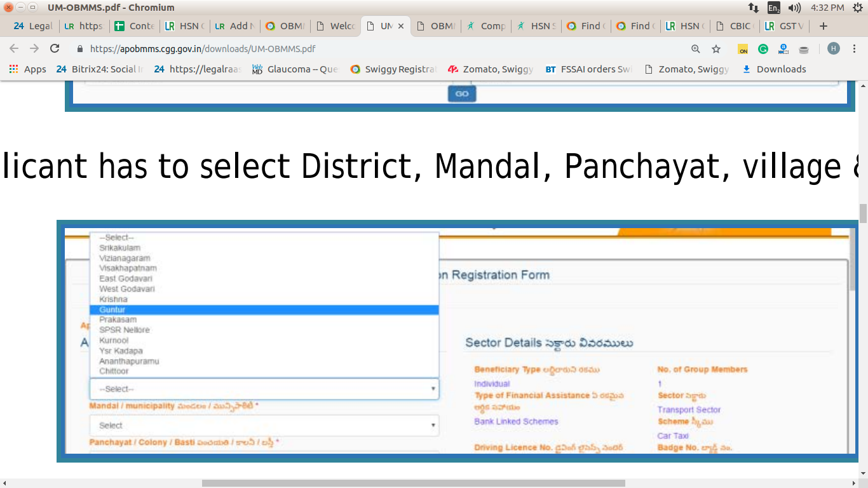This screenshot has width=868, height=488.
Task: Open the 4:32 PM clock menu
Action: (827, 8)
